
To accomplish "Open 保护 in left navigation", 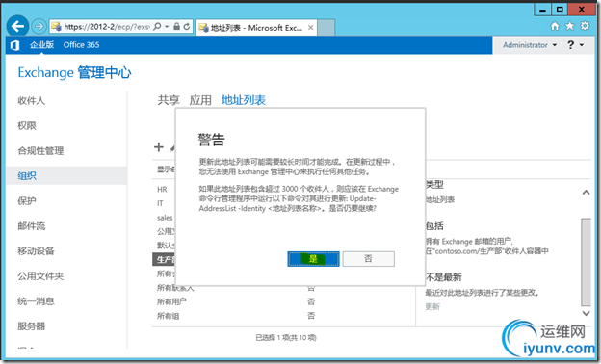I will pyautogui.click(x=27, y=200).
